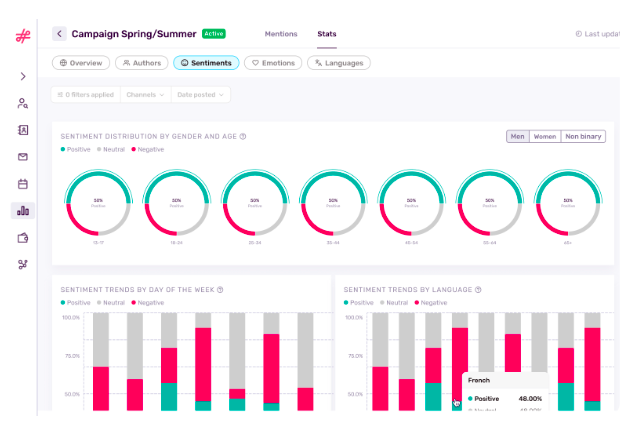Open the Channels filter dropdown
Image resolution: width=632 pixels, height=445 pixels.
(145, 95)
